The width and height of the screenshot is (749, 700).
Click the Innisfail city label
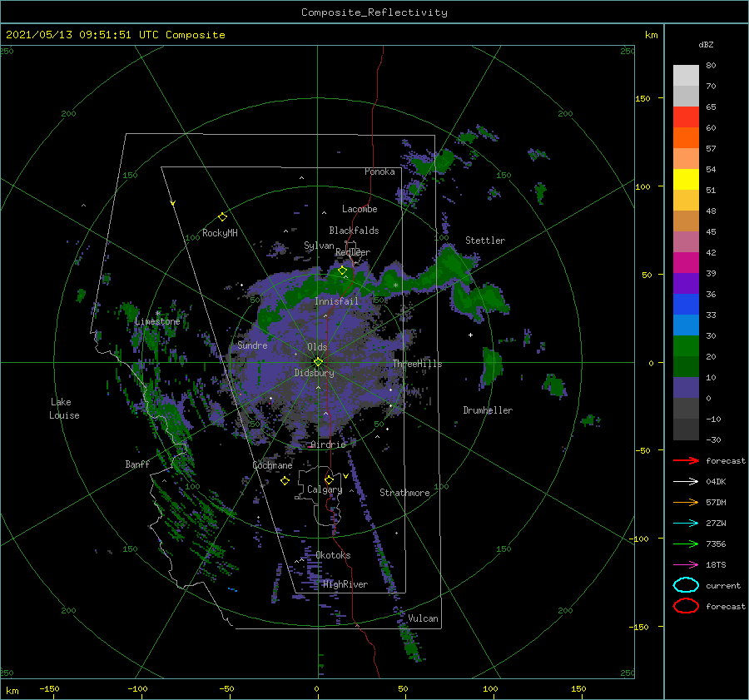point(336,301)
